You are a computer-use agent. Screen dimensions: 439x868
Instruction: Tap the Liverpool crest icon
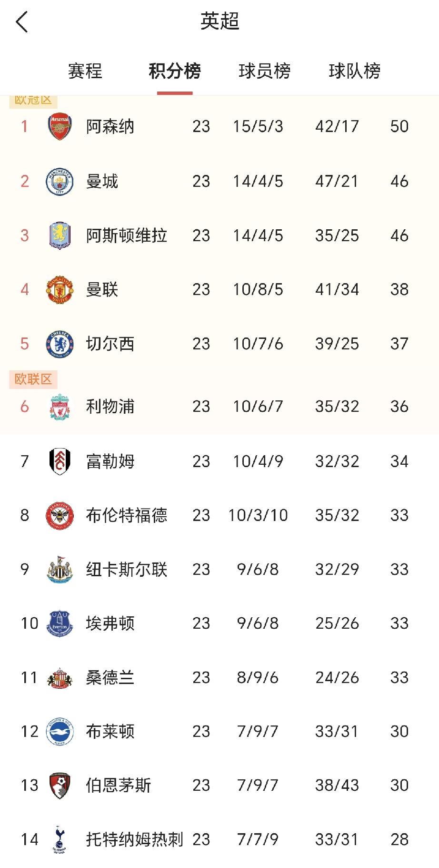(x=60, y=407)
